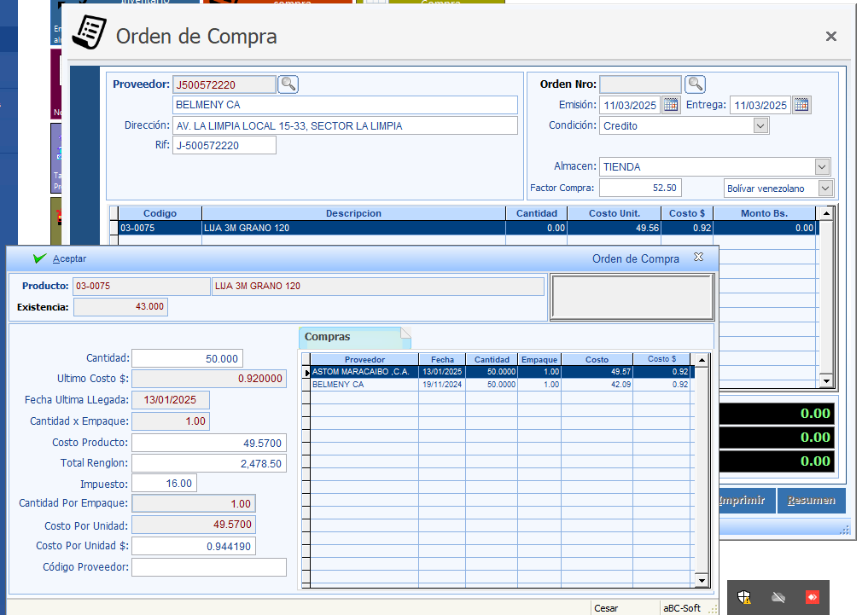This screenshot has width=868, height=615.
Task: Click the Código Proveedor input field
Action: coord(209,567)
